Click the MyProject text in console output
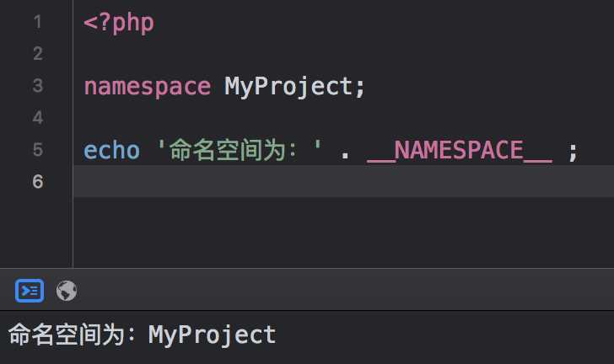 point(212,335)
